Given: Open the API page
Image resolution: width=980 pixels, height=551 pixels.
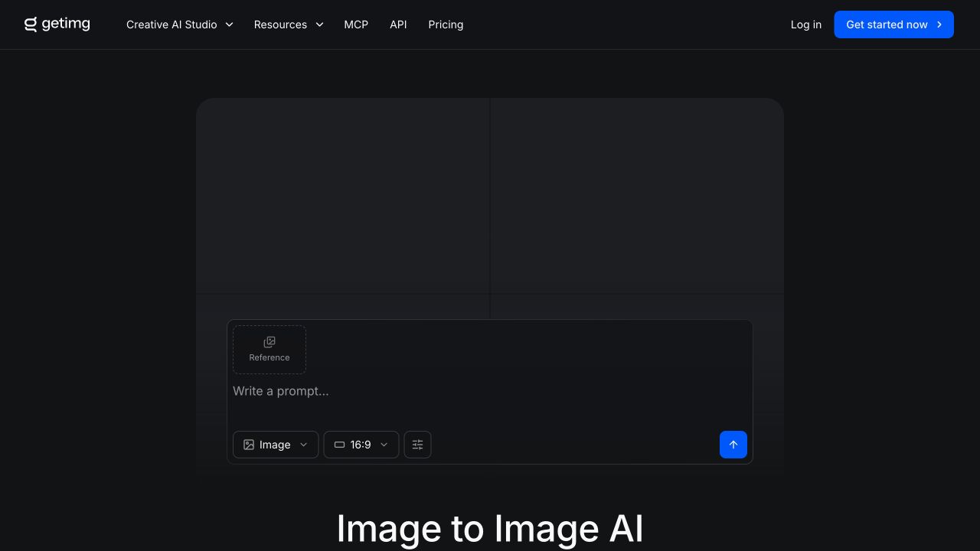Looking at the screenshot, I should point(398,24).
